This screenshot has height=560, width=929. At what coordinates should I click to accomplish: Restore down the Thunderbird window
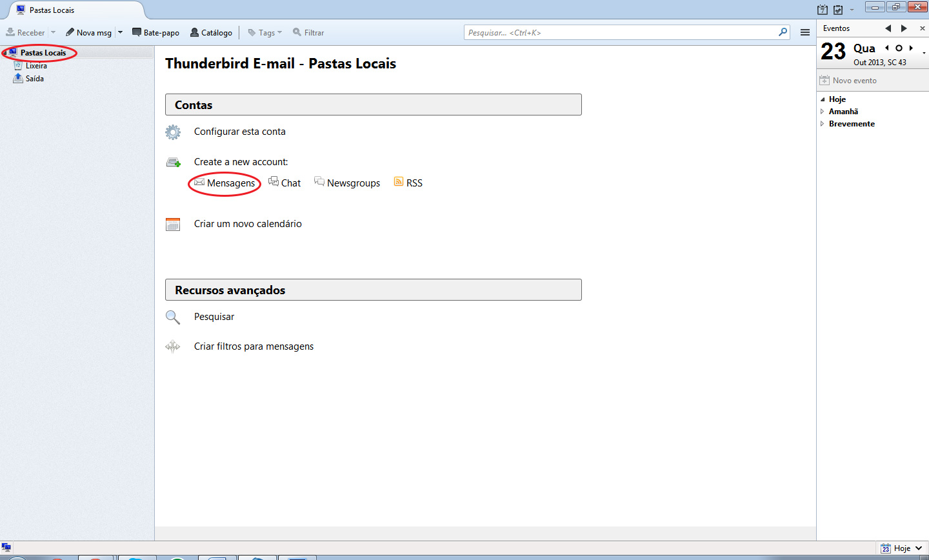point(896,7)
